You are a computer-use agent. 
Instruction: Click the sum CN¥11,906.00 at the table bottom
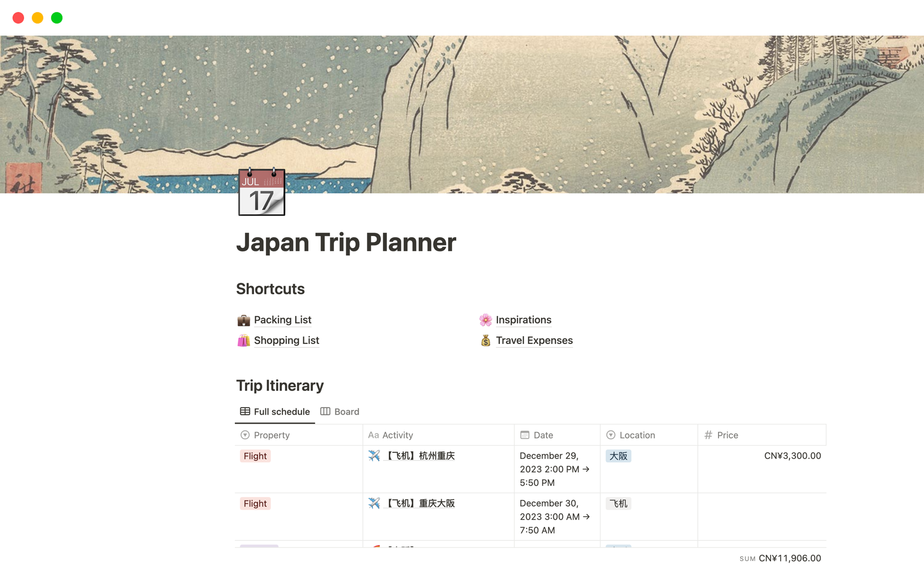pos(790,558)
